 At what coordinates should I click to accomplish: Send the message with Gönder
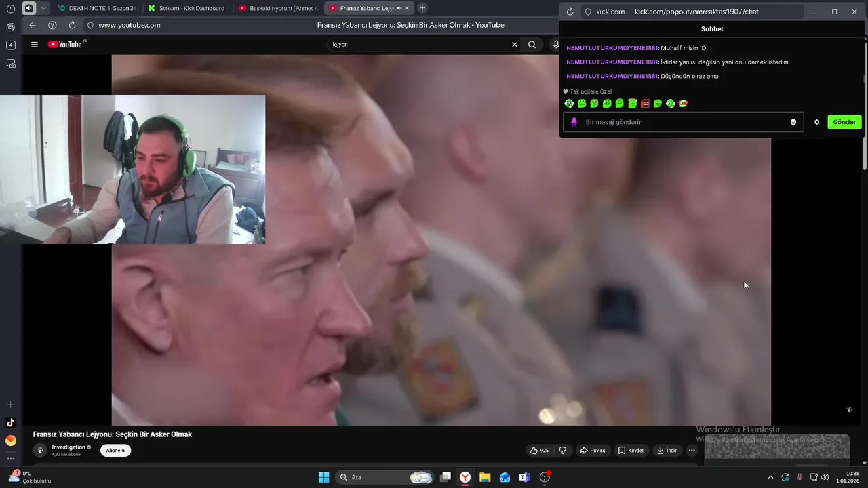[x=844, y=122]
